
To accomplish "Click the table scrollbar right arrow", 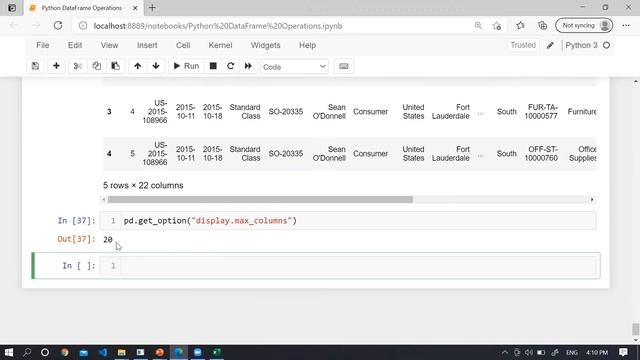I will point(592,200).
